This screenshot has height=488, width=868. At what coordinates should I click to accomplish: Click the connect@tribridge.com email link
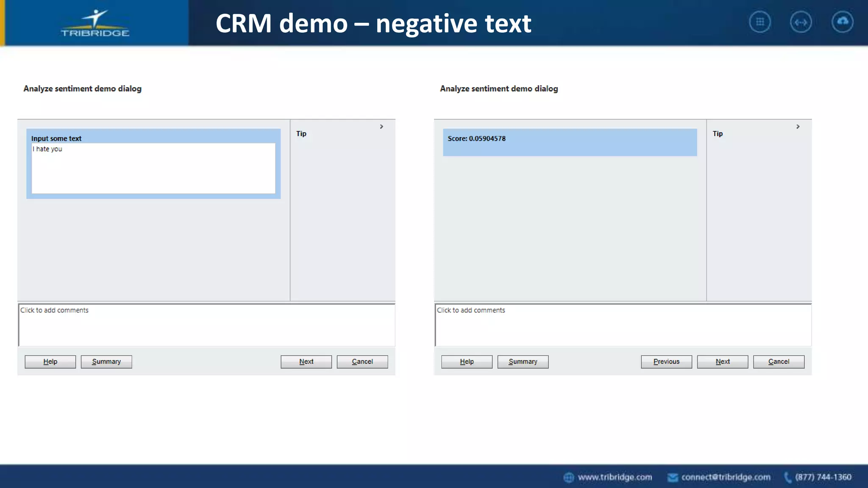(x=726, y=477)
